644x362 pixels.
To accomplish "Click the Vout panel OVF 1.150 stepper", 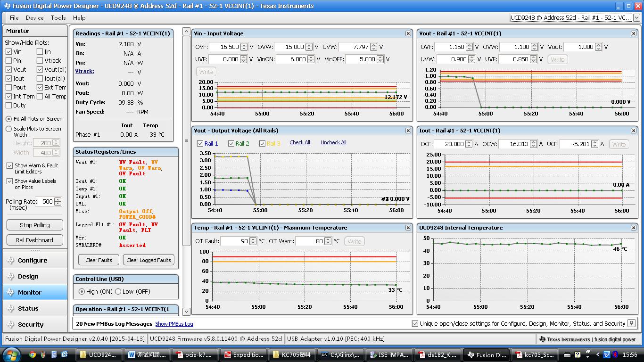I will pos(469,47).
